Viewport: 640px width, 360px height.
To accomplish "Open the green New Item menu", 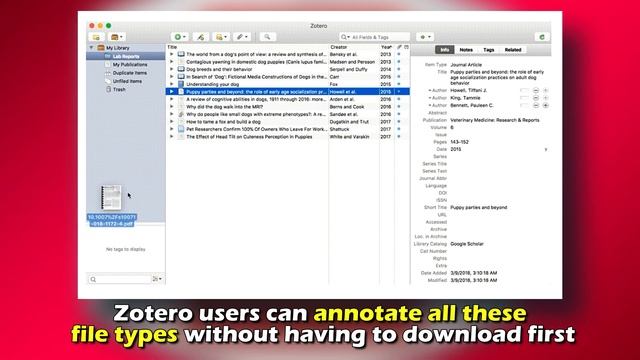I will (180, 37).
